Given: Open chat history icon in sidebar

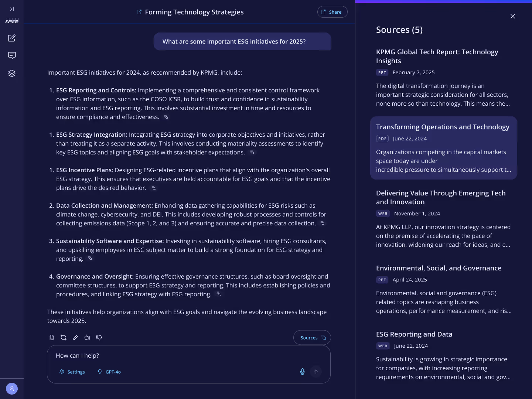Looking at the screenshot, I should (12, 55).
